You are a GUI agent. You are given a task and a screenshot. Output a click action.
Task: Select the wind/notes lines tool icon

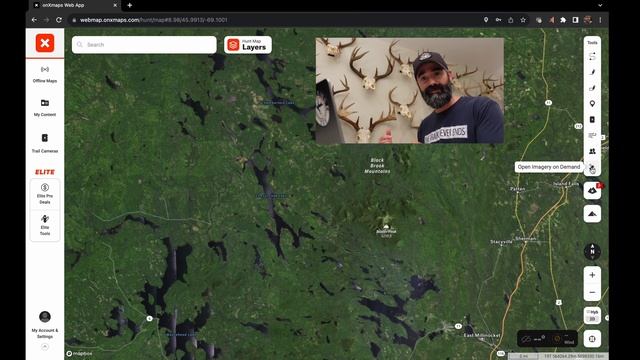coord(592,135)
